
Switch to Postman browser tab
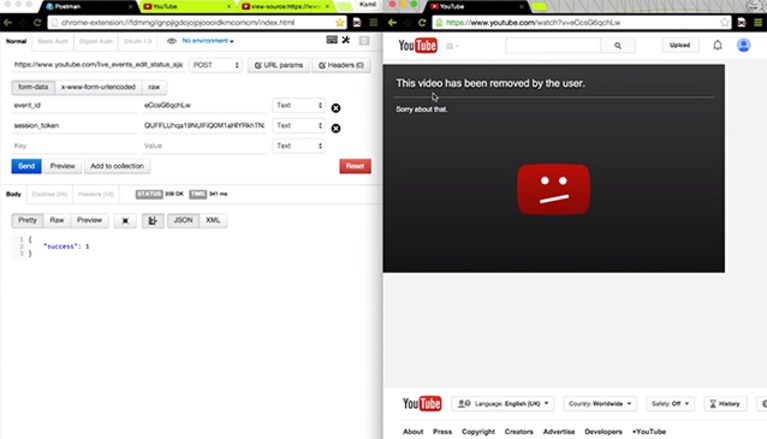(x=88, y=6)
